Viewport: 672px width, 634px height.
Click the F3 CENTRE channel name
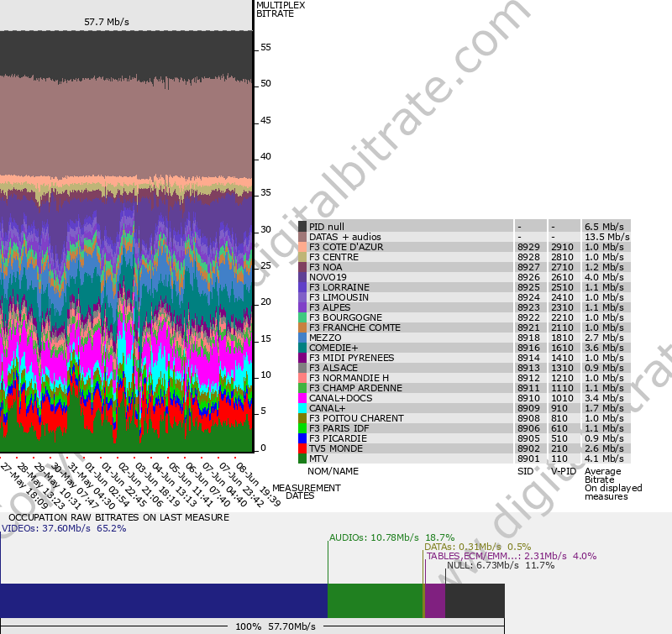point(333,257)
